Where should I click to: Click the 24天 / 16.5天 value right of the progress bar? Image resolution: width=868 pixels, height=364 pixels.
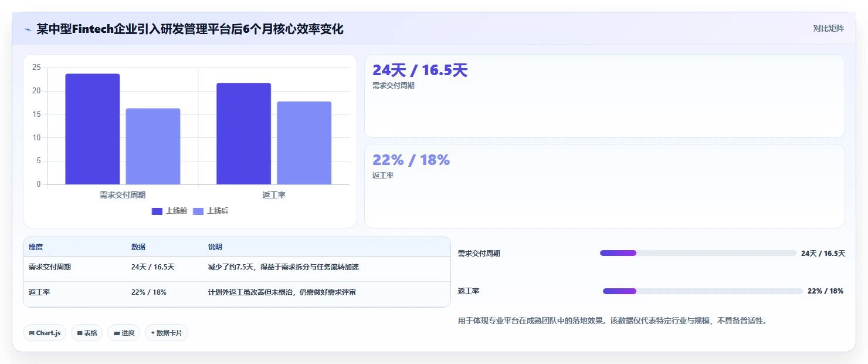click(x=823, y=254)
